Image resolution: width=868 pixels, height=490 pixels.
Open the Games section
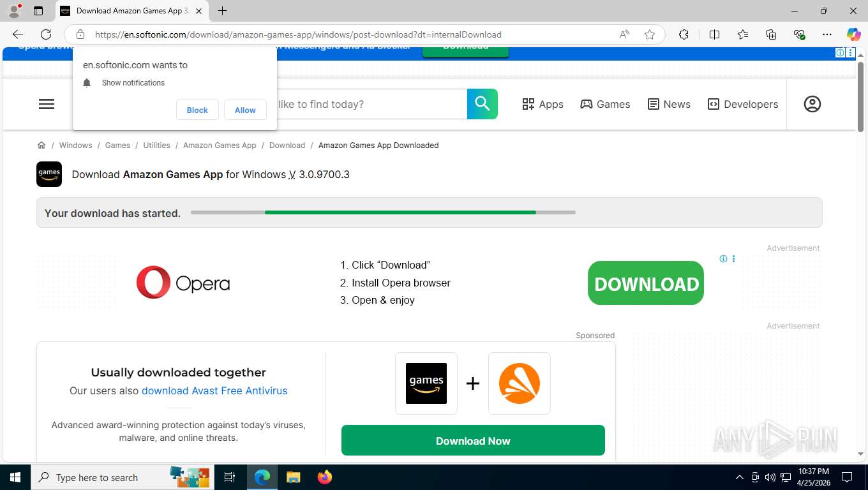[x=605, y=104]
